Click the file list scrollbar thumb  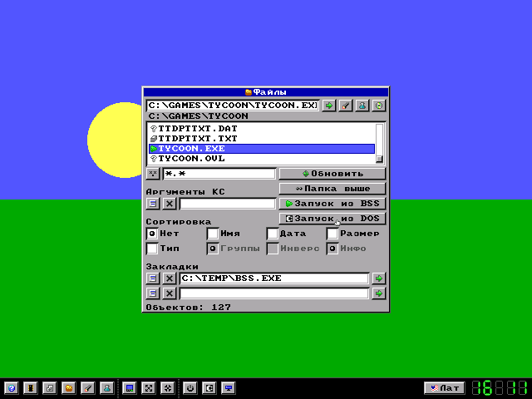379,159
